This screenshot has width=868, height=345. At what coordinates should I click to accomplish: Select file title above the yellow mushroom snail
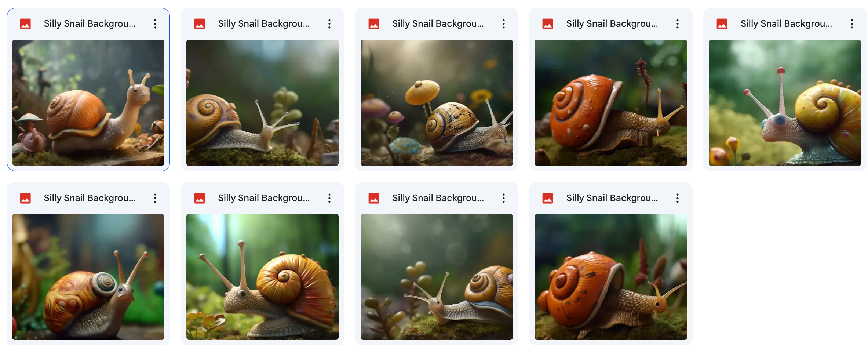pos(438,24)
